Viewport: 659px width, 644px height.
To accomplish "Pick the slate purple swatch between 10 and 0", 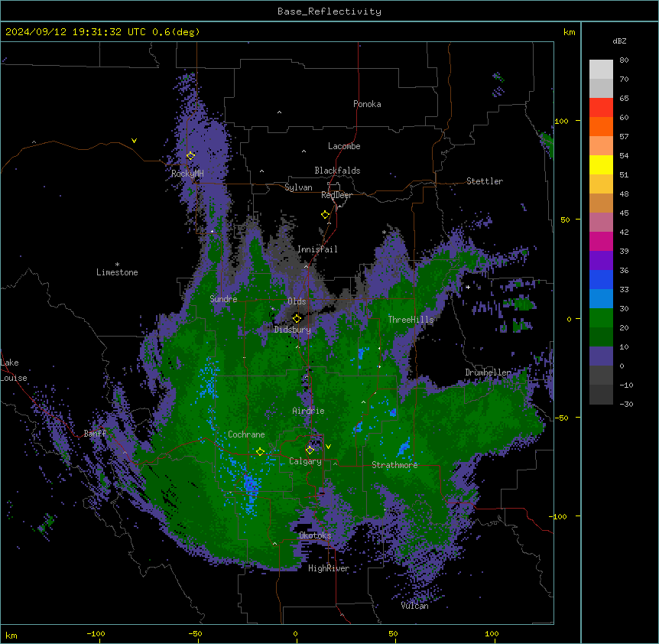I will [601, 356].
